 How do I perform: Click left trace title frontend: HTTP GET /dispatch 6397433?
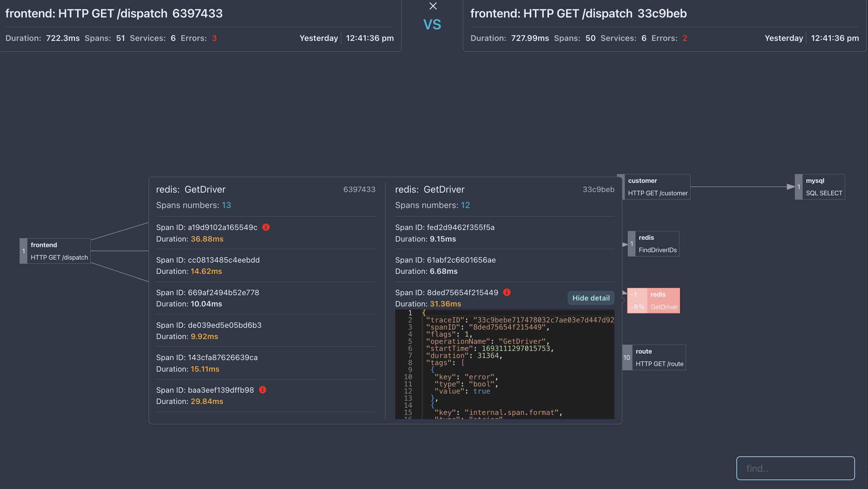(114, 13)
